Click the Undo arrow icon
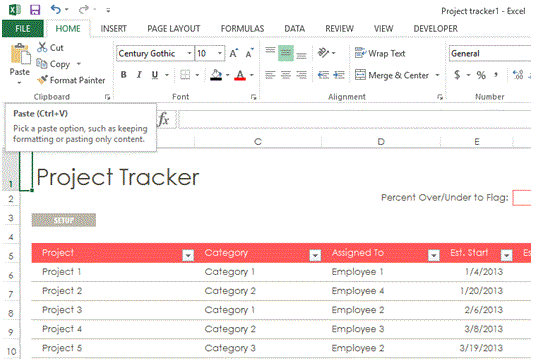Screen dimensions: 533x361 56,9
